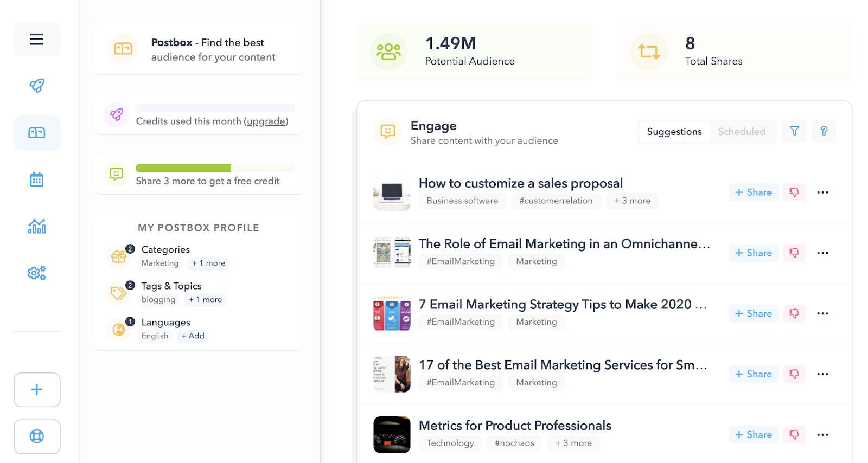Select the Suggestions tab
The height and width of the screenshot is (463, 868).
(x=674, y=132)
